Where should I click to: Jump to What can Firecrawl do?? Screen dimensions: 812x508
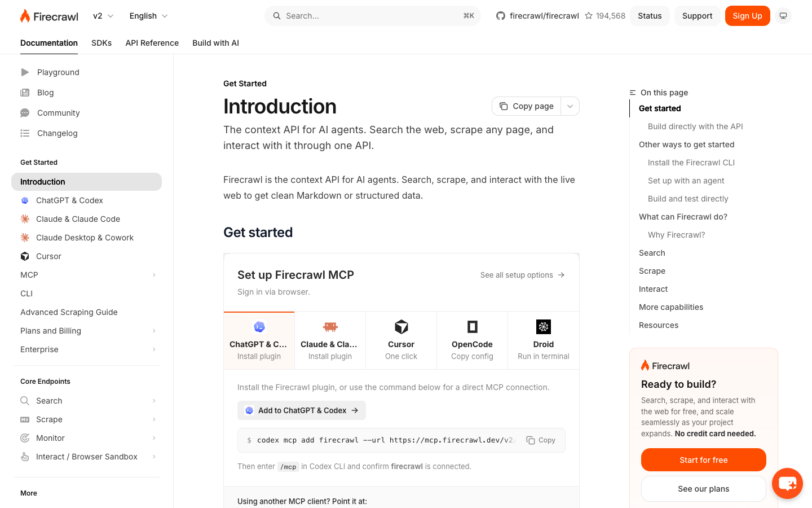pos(683,217)
